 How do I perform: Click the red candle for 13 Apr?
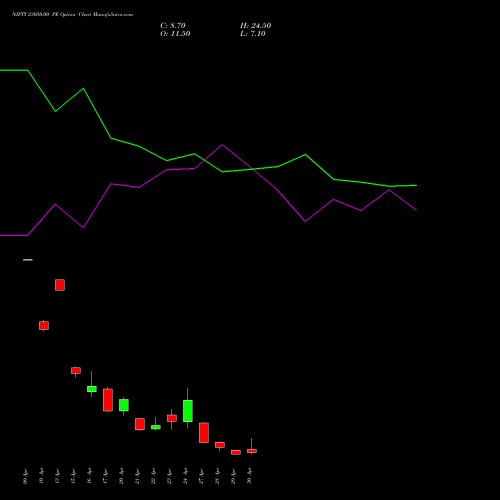coord(60,285)
